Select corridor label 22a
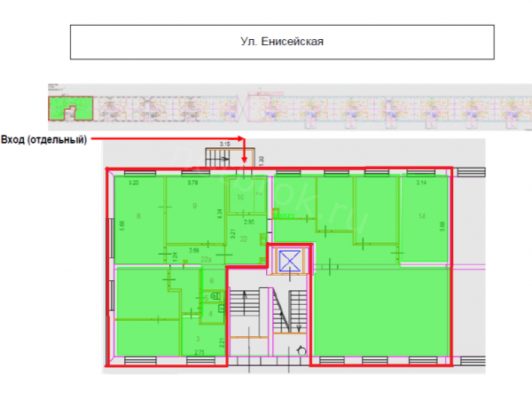Viewport: 532px width, 399px height. 207,260
